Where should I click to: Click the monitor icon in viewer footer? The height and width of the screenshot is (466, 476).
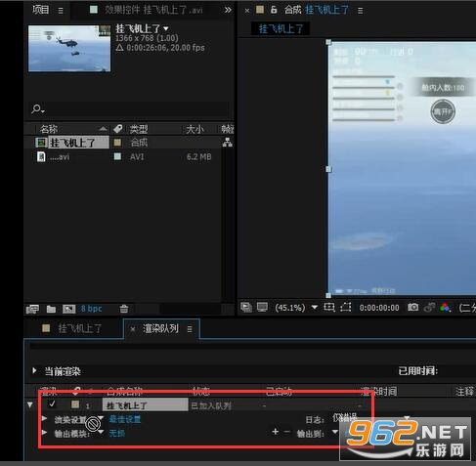[262, 307]
